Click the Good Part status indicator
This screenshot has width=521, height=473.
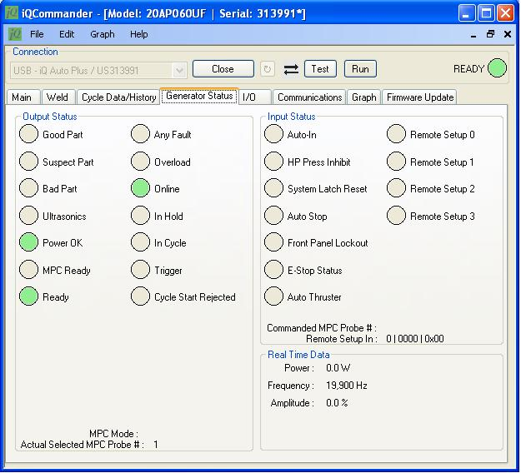click(29, 134)
